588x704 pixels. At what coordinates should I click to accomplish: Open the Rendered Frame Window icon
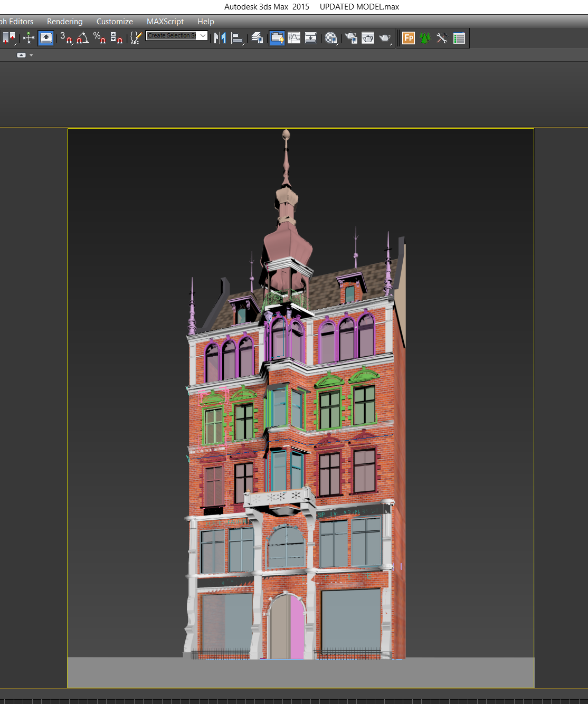tap(368, 38)
